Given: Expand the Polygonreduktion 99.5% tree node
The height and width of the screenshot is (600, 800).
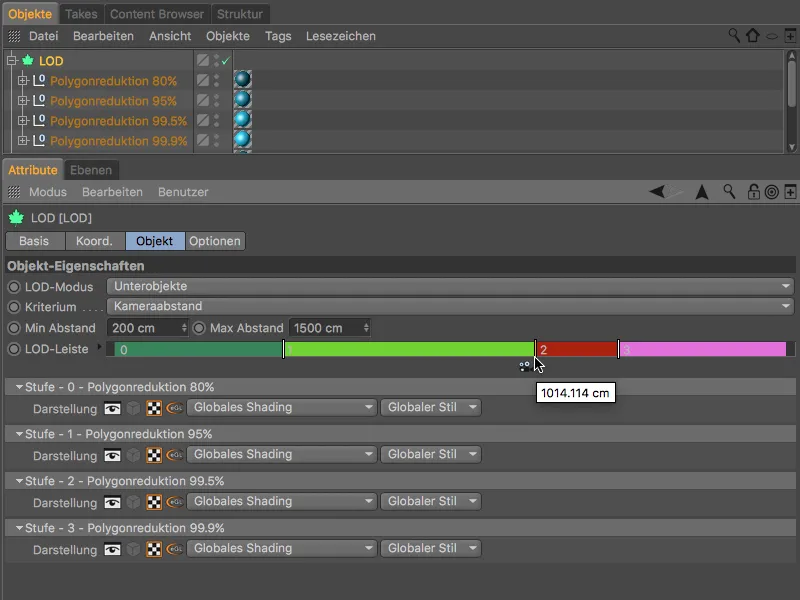Looking at the screenshot, I should [22, 120].
